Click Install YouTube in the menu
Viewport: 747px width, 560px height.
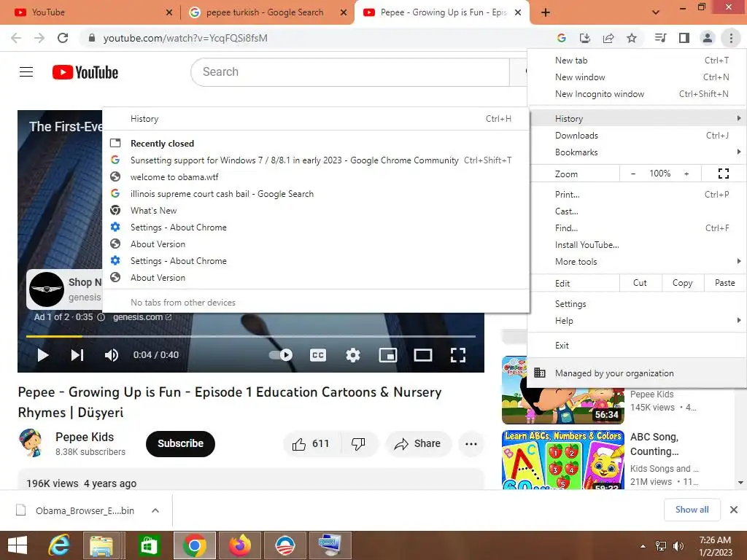coord(638,245)
